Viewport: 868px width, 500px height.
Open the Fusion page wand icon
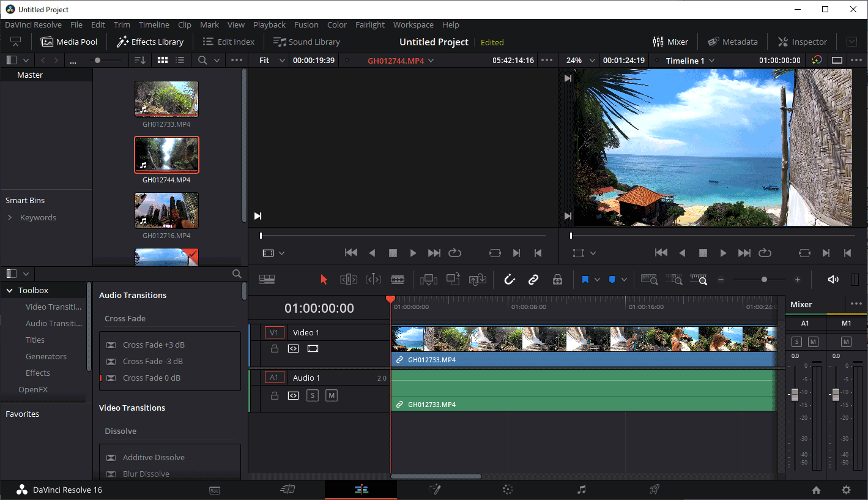435,490
